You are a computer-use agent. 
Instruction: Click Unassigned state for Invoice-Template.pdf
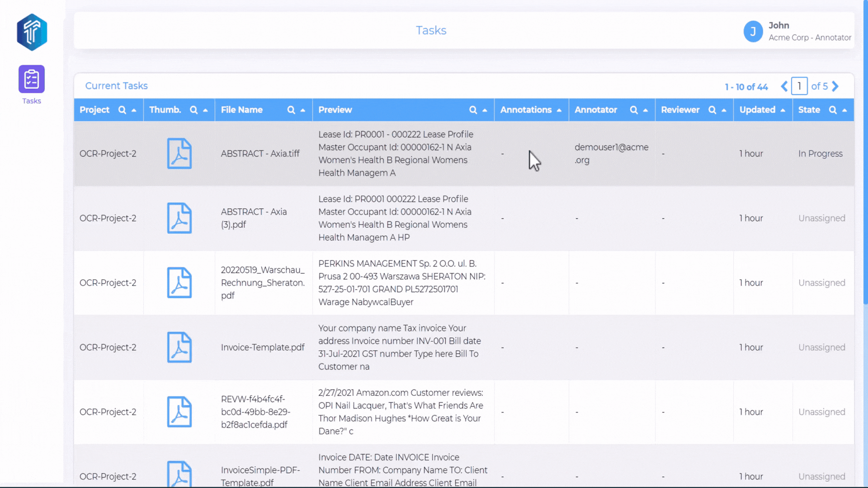tap(822, 347)
